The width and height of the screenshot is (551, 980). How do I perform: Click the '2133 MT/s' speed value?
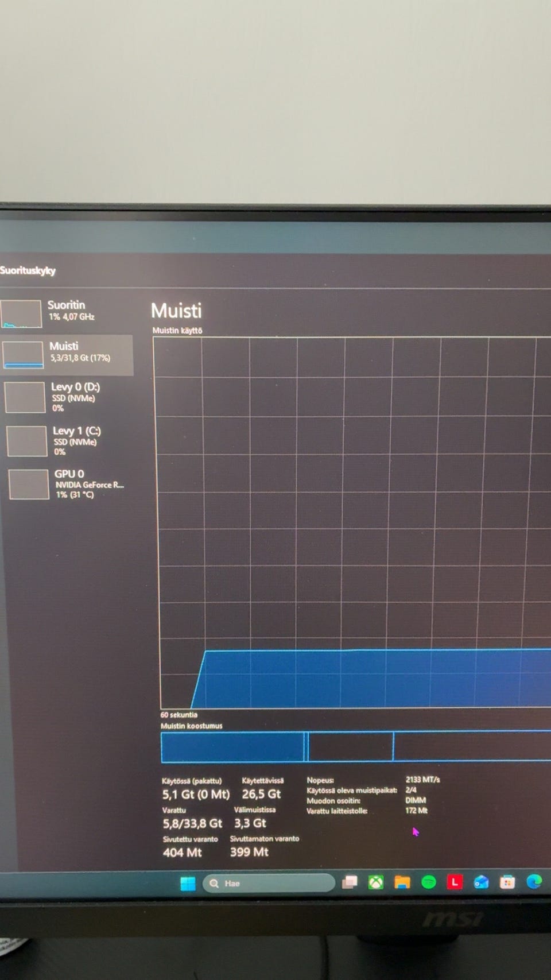422,780
